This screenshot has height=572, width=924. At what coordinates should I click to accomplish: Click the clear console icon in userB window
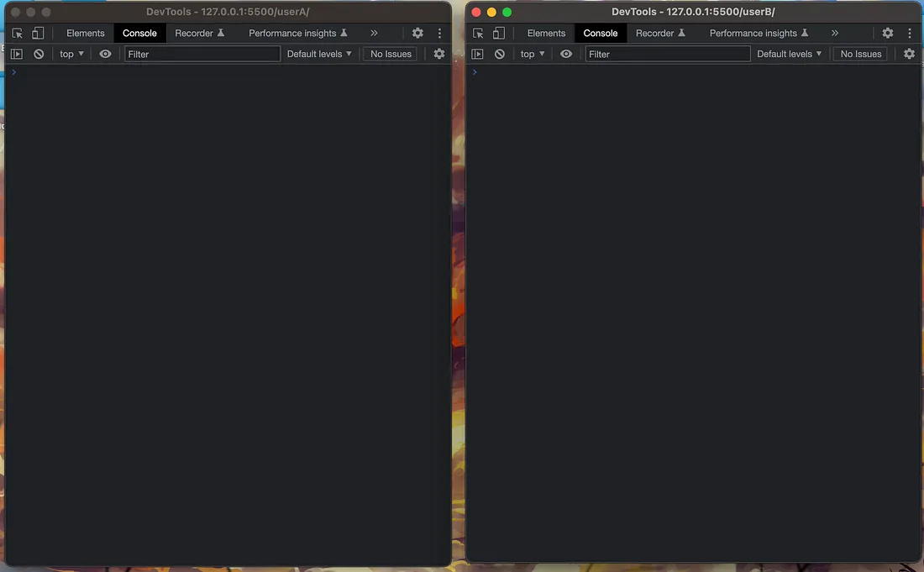(x=500, y=54)
